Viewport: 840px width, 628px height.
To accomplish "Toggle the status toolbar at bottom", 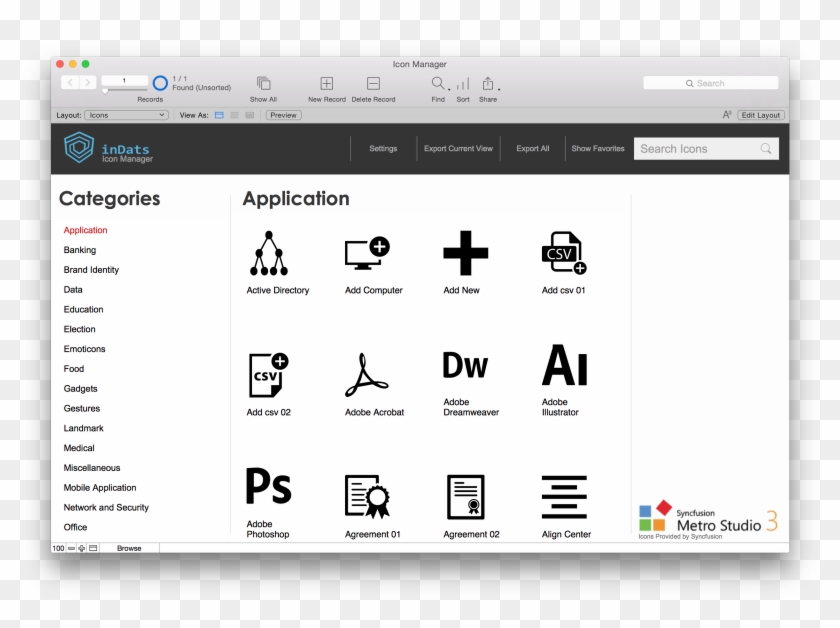I will click(93, 548).
